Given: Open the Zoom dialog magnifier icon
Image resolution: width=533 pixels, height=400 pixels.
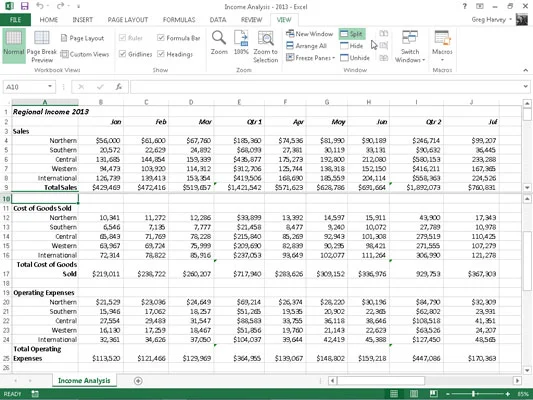Looking at the screenshot, I should (x=219, y=38).
